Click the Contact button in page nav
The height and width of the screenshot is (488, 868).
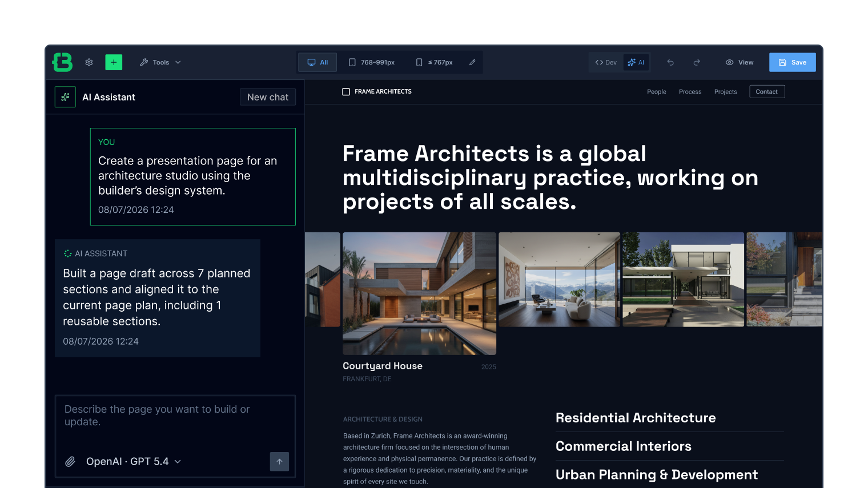click(767, 91)
